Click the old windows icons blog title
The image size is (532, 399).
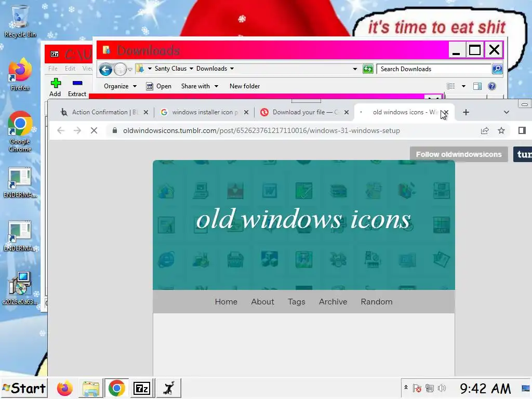(303, 219)
